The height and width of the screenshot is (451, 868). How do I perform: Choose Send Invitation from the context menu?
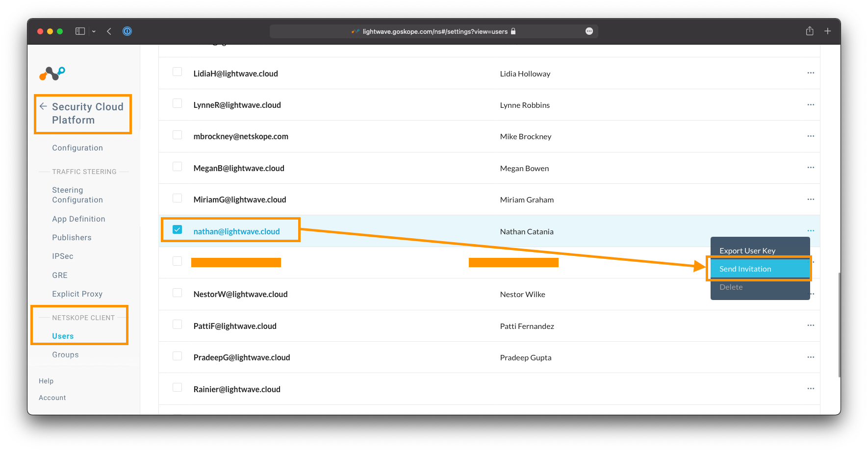[x=745, y=269]
